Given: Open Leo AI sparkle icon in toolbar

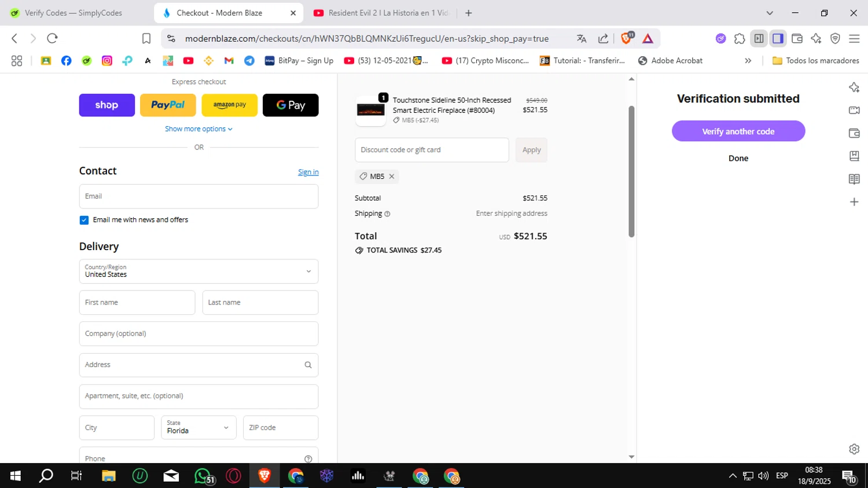Looking at the screenshot, I should coord(816,39).
